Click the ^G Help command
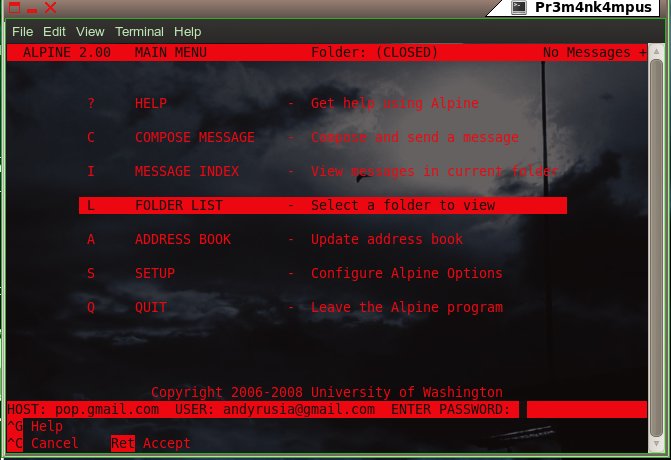This screenshot has height=460, width=671. coord(35,426)
